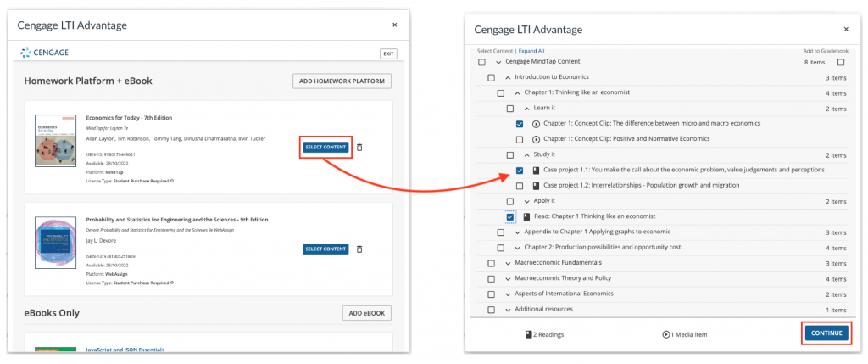Collapse the Learn it group
This screenshot has width=868, height=364.
(526, 109)
